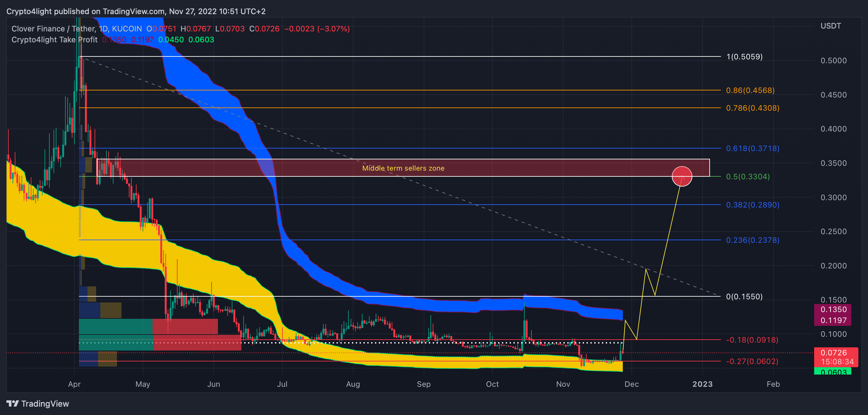Select the Fibonacci label 0(0.1550)
868x415 pixels.
coord(744,297)
